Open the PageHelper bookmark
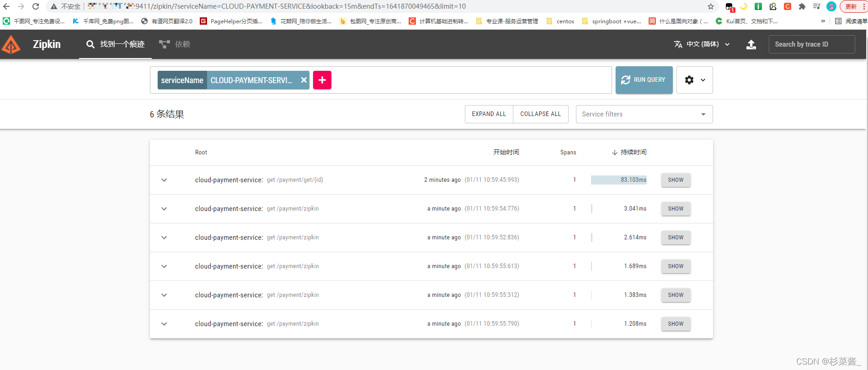 (231, 21)
